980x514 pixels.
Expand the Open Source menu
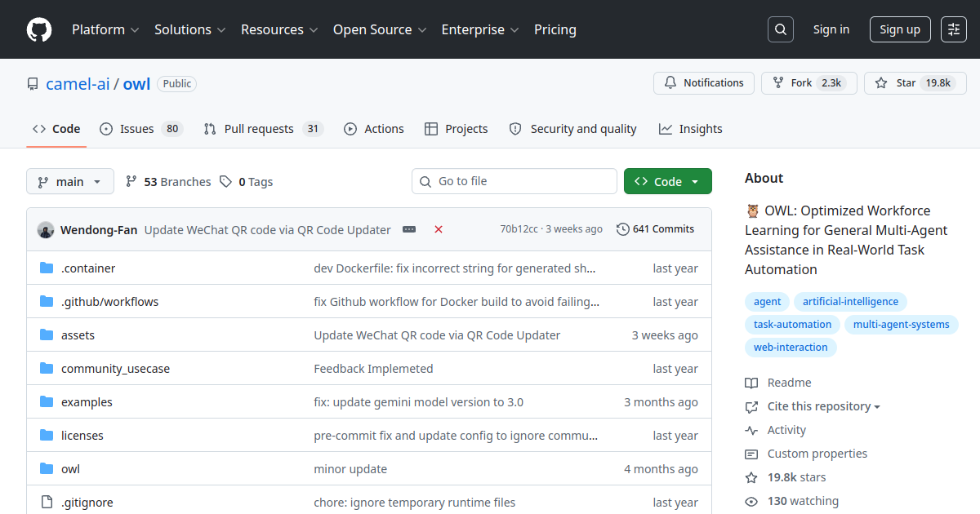point(380,29)
